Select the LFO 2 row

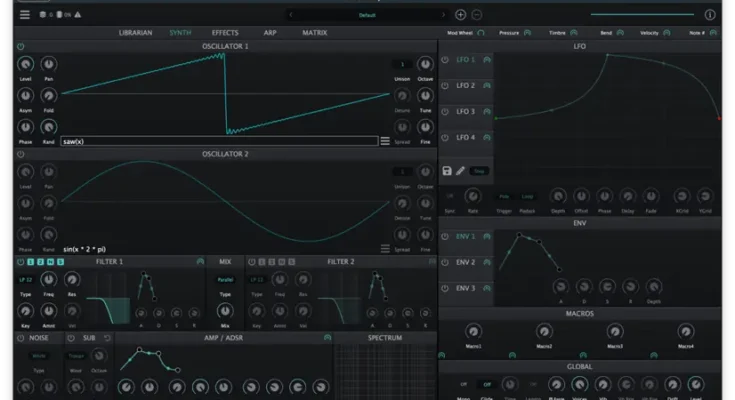coord(466,86)
